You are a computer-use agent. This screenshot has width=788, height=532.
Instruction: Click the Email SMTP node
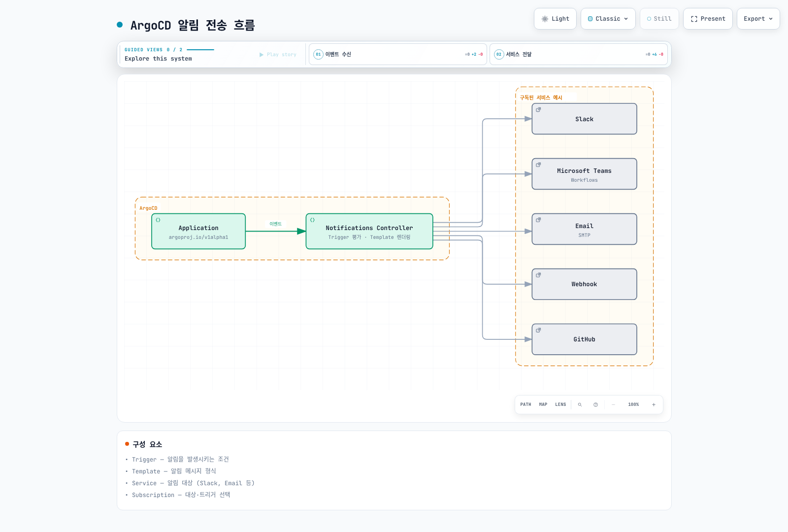pos(584,229)
